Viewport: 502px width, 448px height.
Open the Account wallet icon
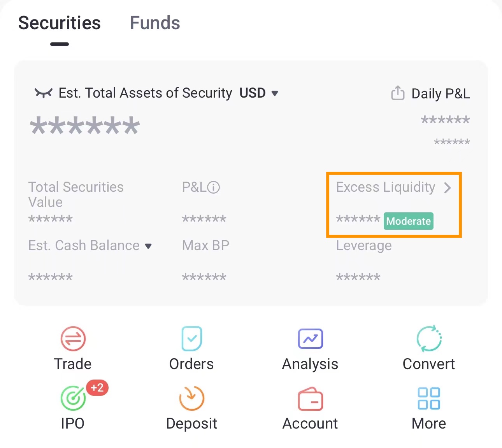(310, 399)
